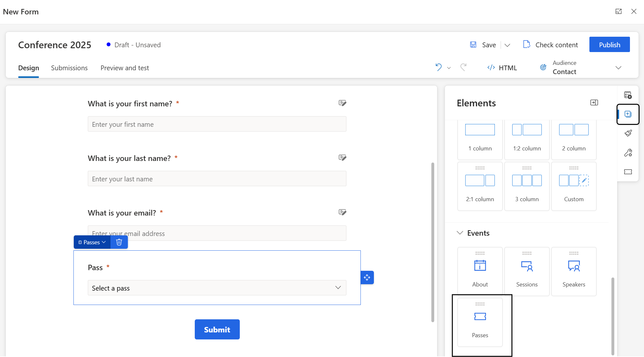Click the last name input field

(217, 179)
